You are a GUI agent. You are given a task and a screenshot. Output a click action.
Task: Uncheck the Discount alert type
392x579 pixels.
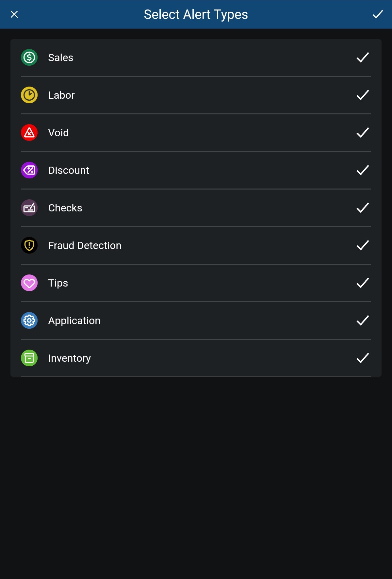362,170
